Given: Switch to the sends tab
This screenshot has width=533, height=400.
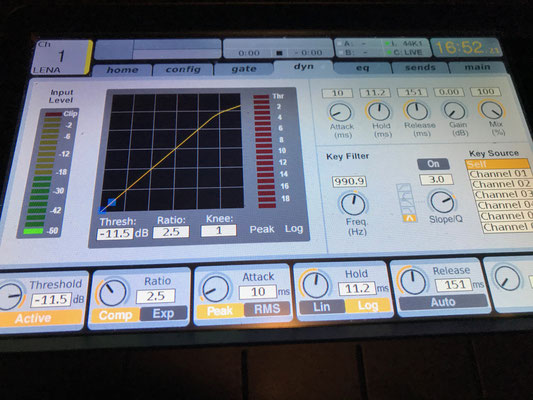Looking at the screenshot, I should click(x=420, y=67).
